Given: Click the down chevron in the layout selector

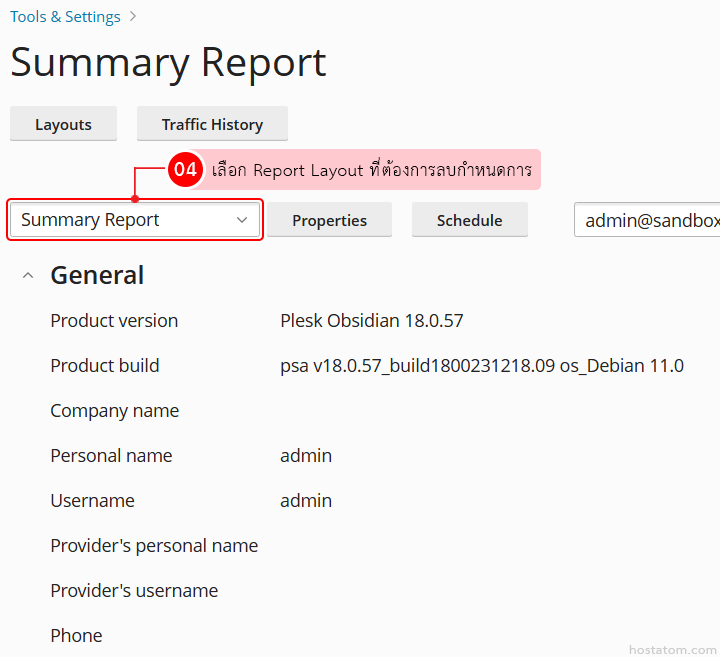Looking at the screenshot, I should [242, 220].
